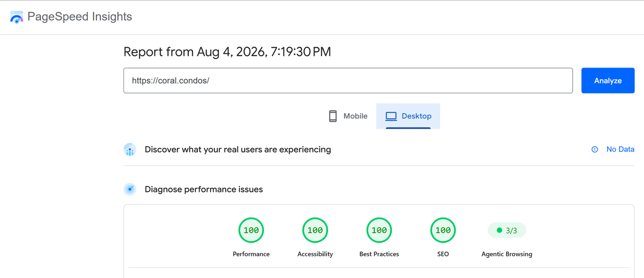Click the Best Practices label text
644x278 pixels.
(379, 254)
